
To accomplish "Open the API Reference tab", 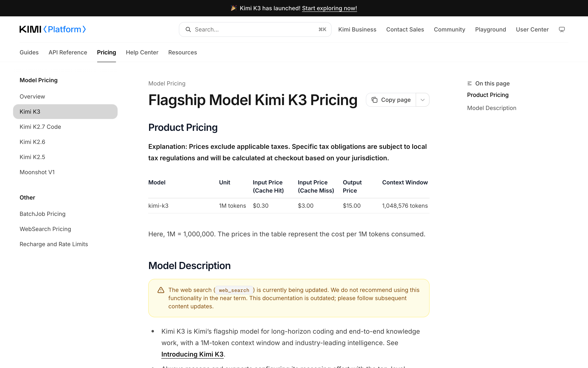I will tap(68, 52).
